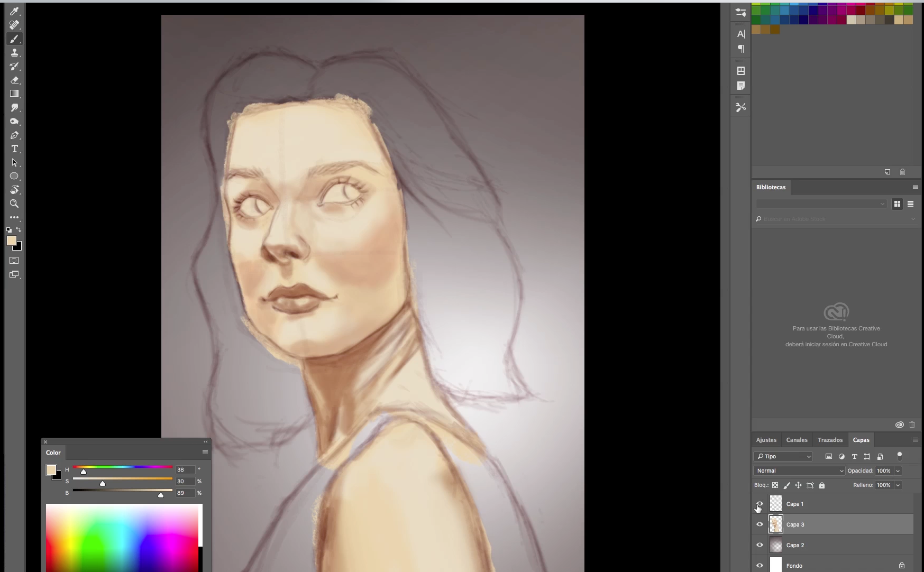Open the library selection dropdown
Viewport: 924px width, 572px height.
pos(821,204)
